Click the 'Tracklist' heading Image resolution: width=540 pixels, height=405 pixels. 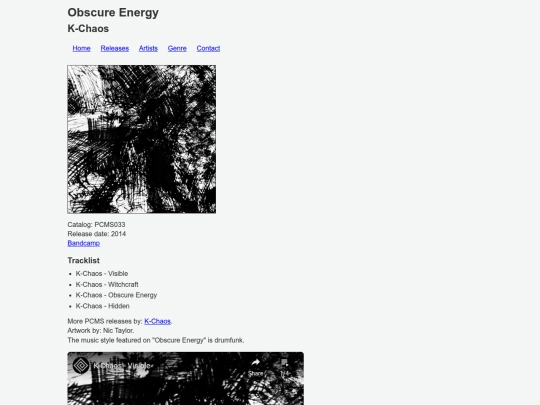pos(84,260)
